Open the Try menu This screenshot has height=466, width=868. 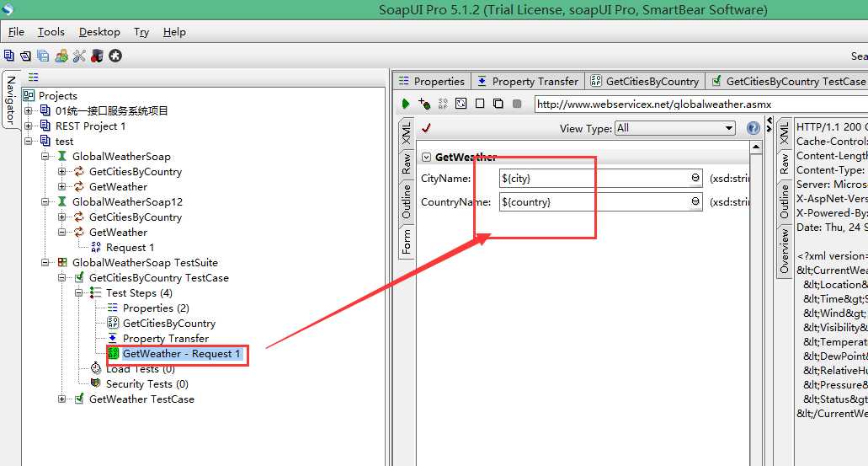[141, 31]
